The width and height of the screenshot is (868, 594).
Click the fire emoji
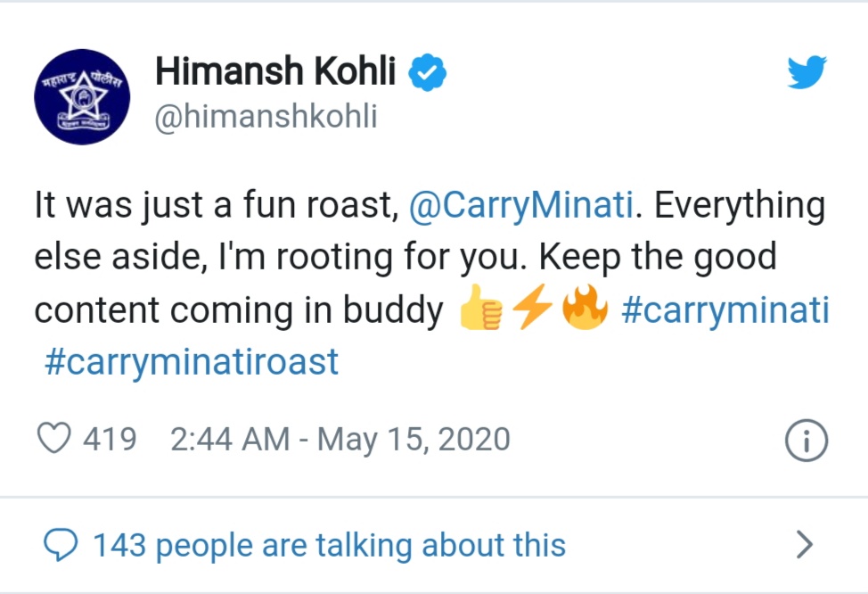(585, 308)
